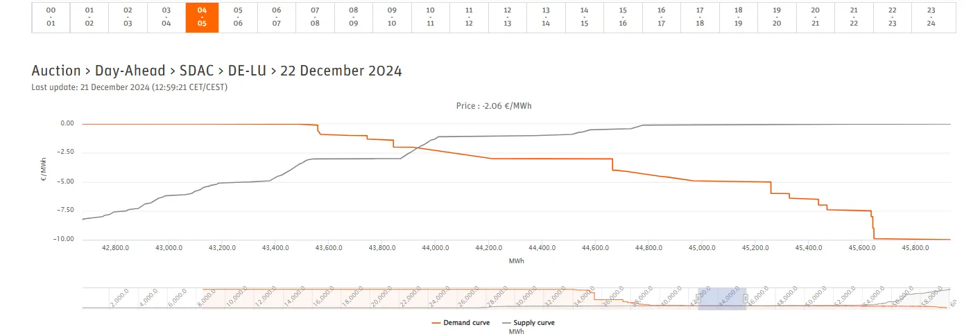
Task: Click the 02-03 hour tab
Action: pyautogui.click(x=128, y=17)
